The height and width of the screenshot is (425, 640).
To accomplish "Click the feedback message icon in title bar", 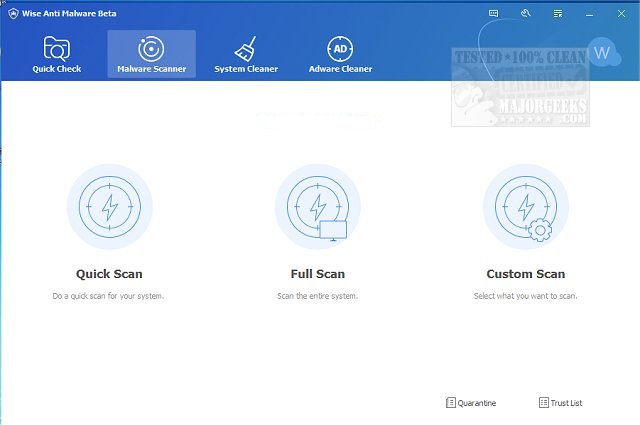I will tap(493, 13).
